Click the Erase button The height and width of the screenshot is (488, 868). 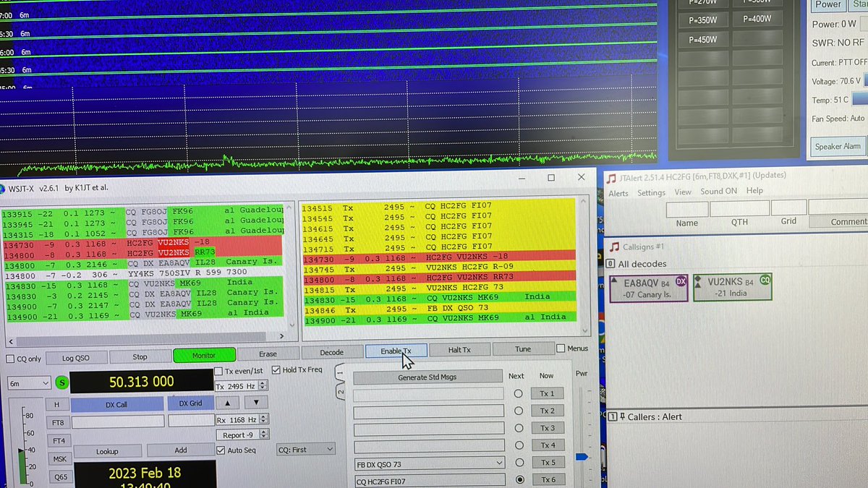(x=268, y=354)
